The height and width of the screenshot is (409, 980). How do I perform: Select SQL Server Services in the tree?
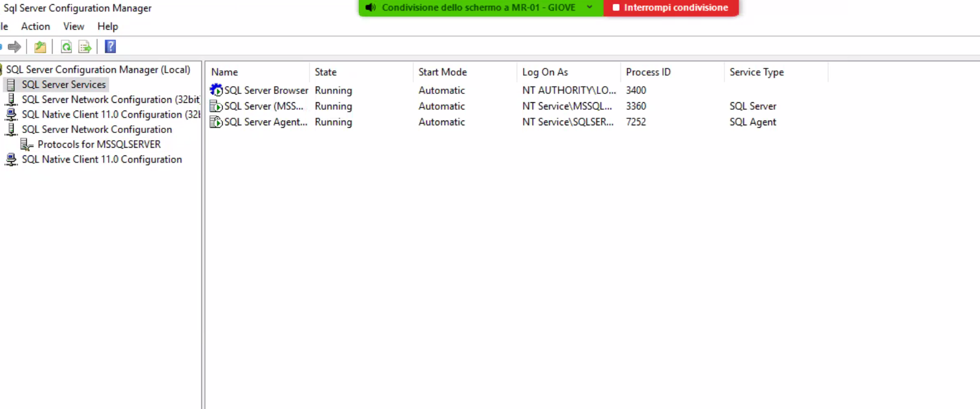coord(64,85)
